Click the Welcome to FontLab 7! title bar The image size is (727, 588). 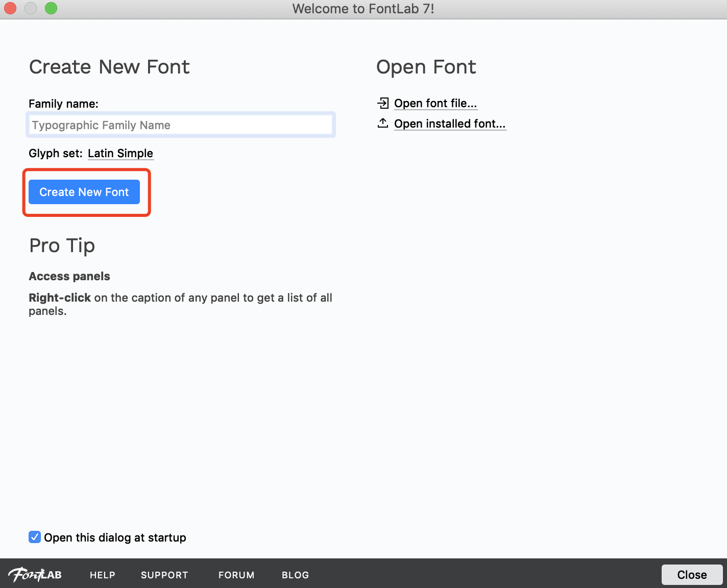pos(363,9)
